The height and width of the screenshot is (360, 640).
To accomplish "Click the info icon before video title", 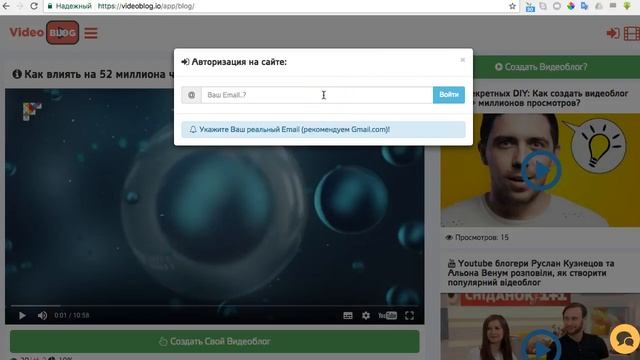I will (17, 74).
